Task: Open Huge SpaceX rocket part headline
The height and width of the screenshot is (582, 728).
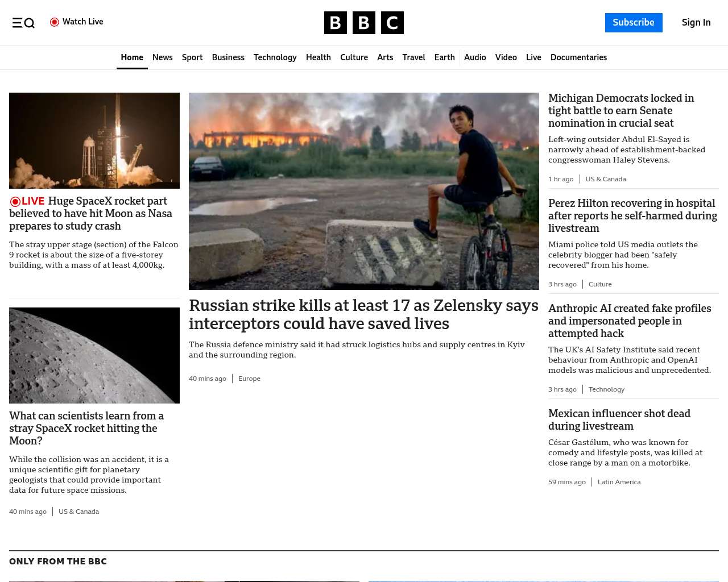Action: (91, 213)
